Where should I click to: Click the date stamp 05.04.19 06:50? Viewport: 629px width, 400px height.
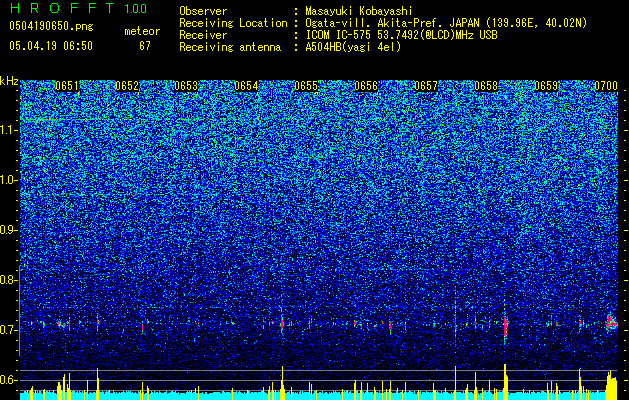[x=51, y=46]
